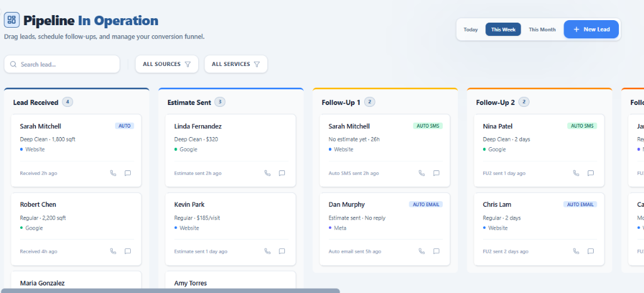Click the Estimate Sent column header
The height and width of the screenshot is (293, 644).
tap(189, 102)
